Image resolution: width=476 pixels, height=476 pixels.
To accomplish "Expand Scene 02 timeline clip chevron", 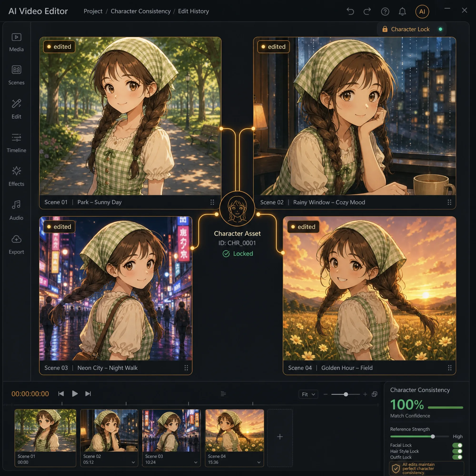I will (133, 462).
